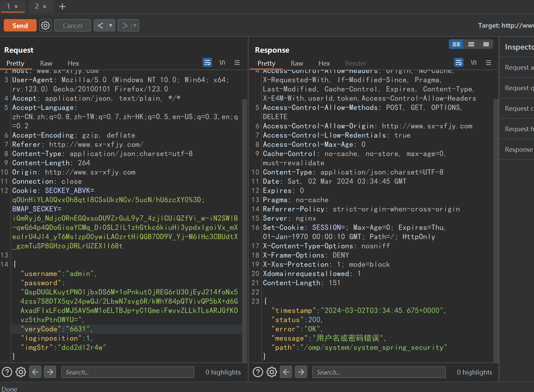This screenshot has width=534, height=392.
Task: Switch to Repeater tab 2
Action: tap(37, 6)
